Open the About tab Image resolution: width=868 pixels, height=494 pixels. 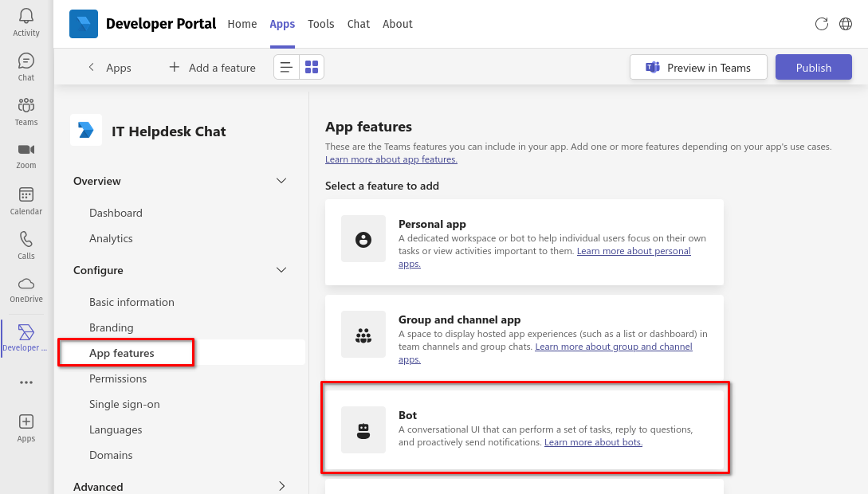[x=398, y=24]
